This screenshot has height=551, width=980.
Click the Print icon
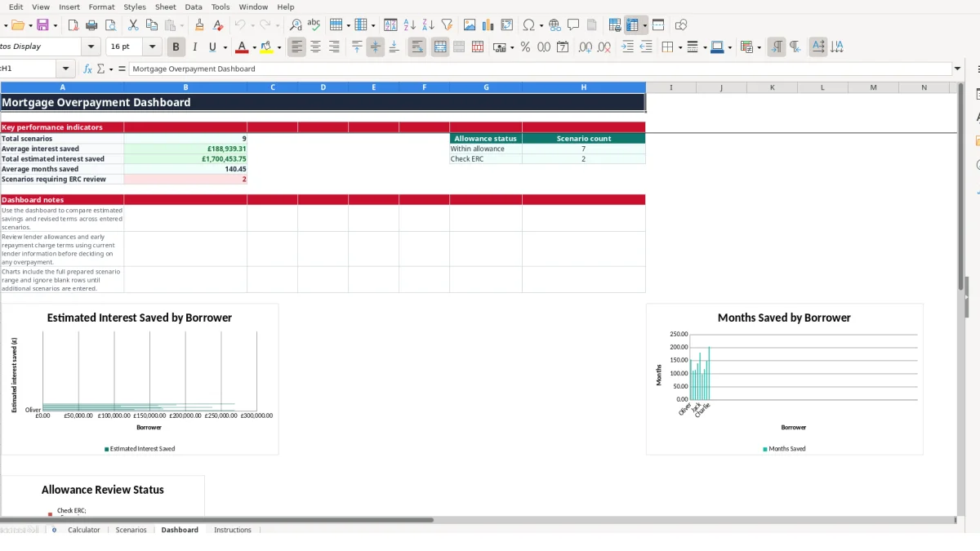point(91,25)
